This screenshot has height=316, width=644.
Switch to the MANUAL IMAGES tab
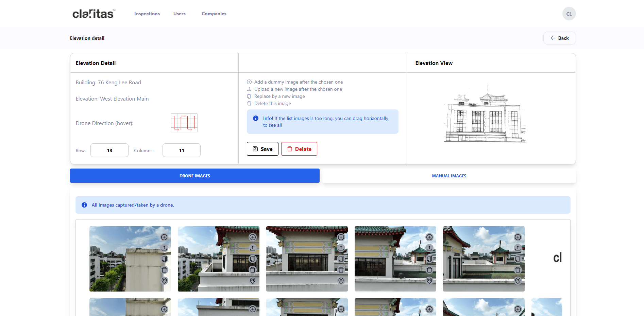(x=449, y=176)
